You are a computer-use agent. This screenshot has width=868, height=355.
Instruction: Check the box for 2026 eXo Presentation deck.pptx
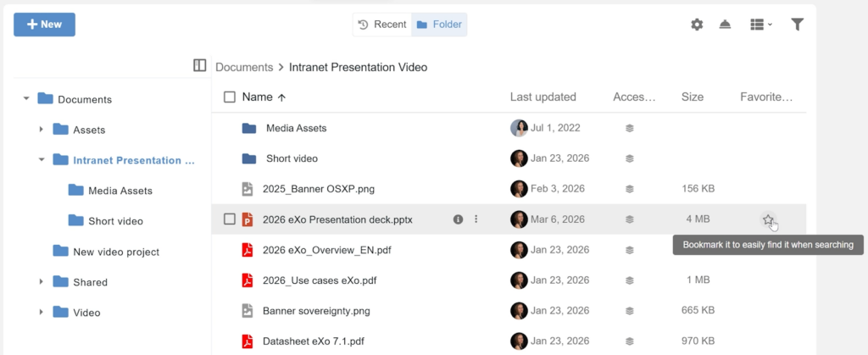(x=230, y=219)
